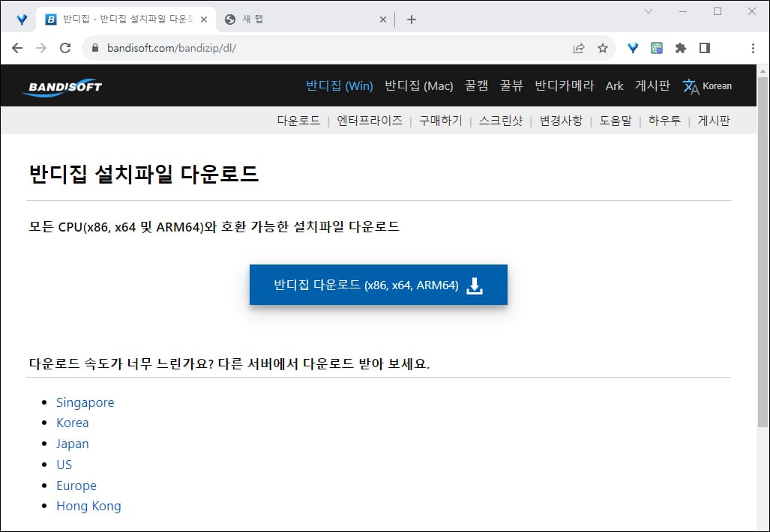Open the 스크린샷 navigation link
Viewport: 770px width, 532px height.
[501, 120]
